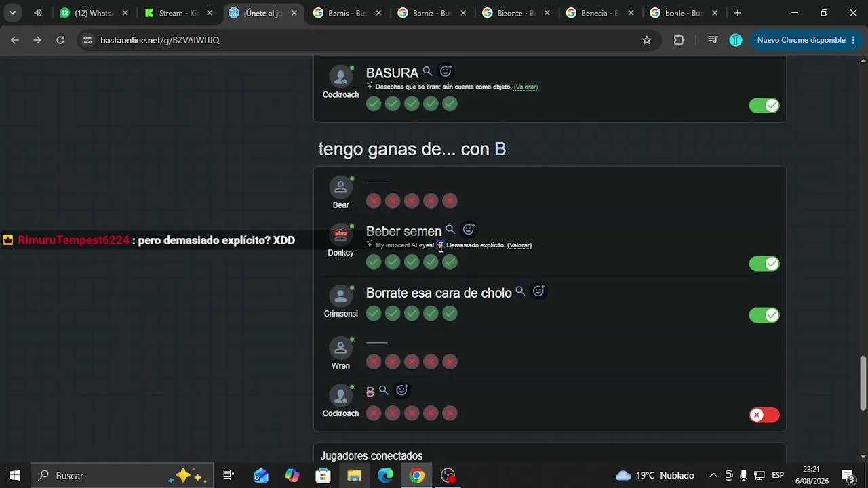Image resolution: width=868 pixels, height=488 pixels.
Task: Open Chrome menu via Nuevo Chrome disponible
Action: pos(806,40)
